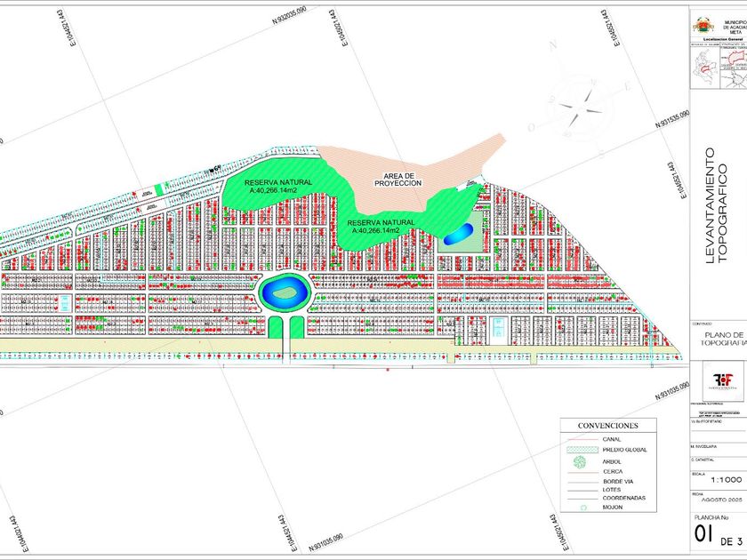This screenshot has height=560, width=747.
Task: Click the Acacias municipality coat of arms logo
Action: pos(703,26)
